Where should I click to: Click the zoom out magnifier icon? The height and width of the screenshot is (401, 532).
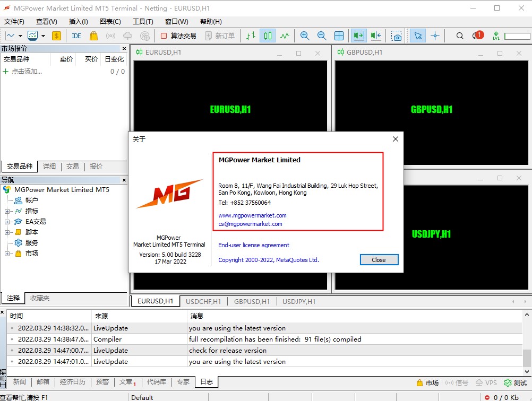pos(322,36)
